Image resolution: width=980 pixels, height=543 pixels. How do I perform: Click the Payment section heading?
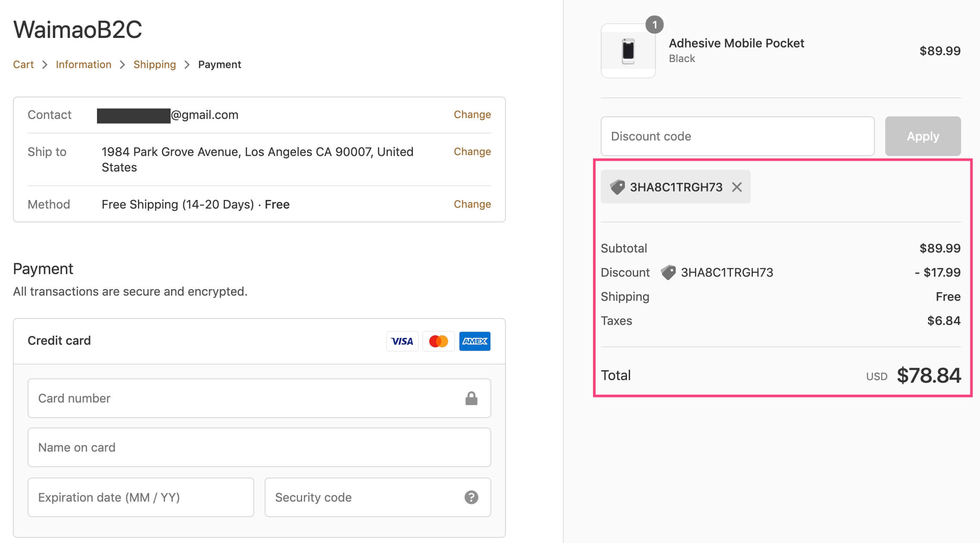tap(43, 269)
